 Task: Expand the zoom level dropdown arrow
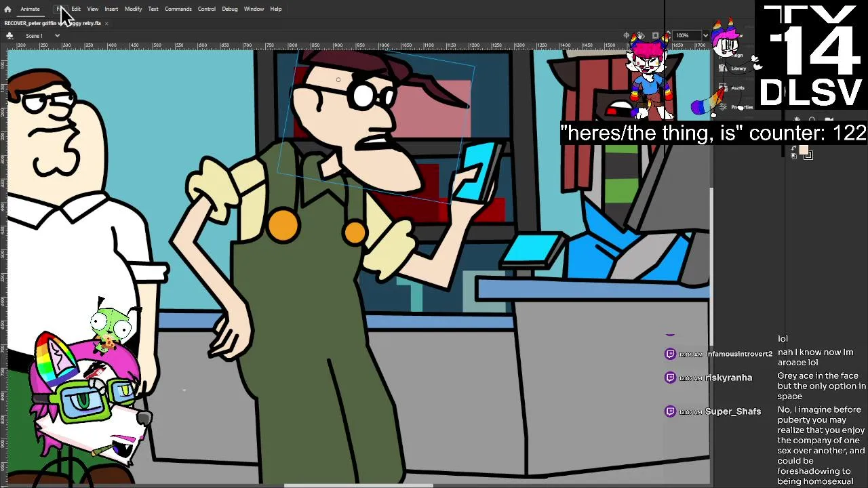click(705, 35)
